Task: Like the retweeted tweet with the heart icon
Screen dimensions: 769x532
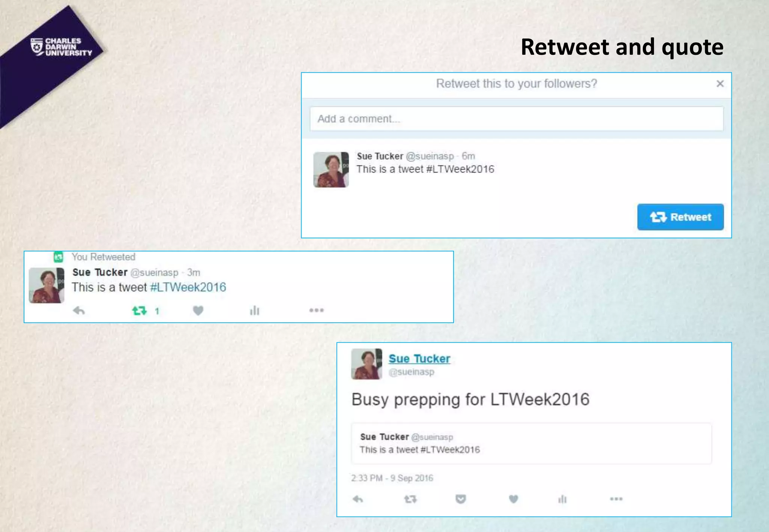Action: coord(198,311)
